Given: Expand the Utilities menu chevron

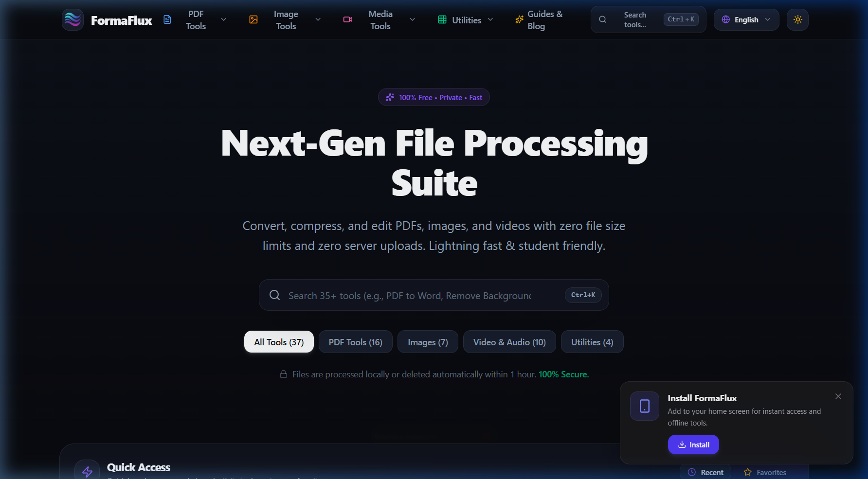Looking at the screenshot, I should click(490, 20).
